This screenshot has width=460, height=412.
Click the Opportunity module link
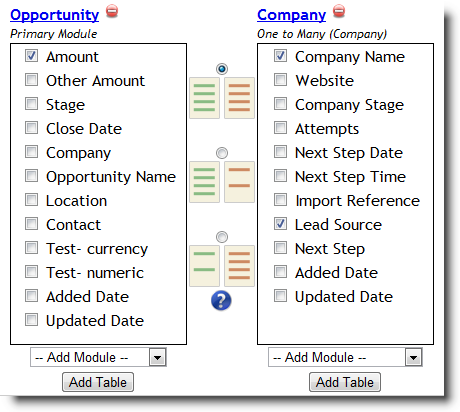click(x=55, y=15)
